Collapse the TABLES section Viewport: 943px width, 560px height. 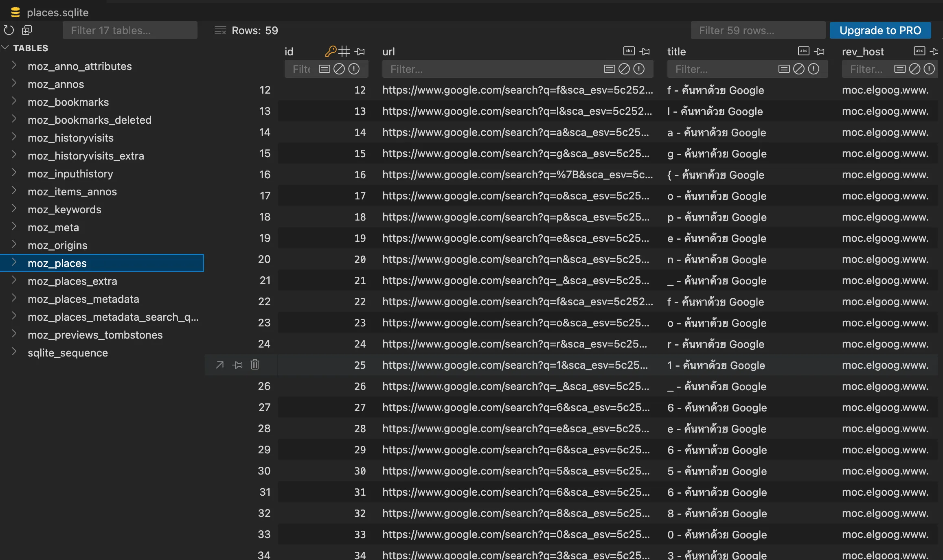(x=6, y=48)
